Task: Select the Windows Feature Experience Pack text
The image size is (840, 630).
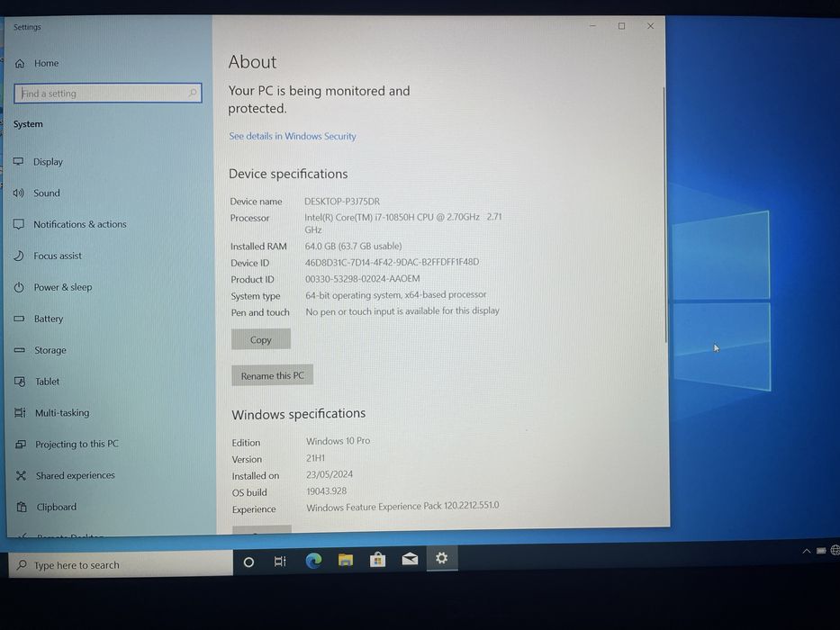Action: [402, 506]
